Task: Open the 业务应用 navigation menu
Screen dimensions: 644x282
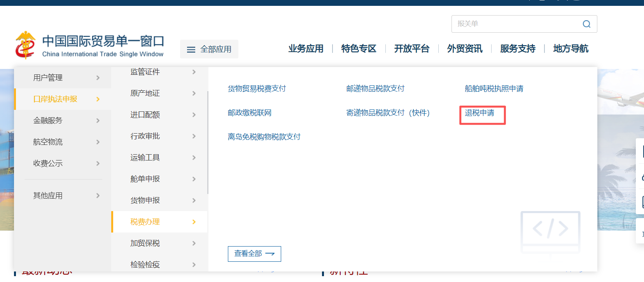Action: 306,49
